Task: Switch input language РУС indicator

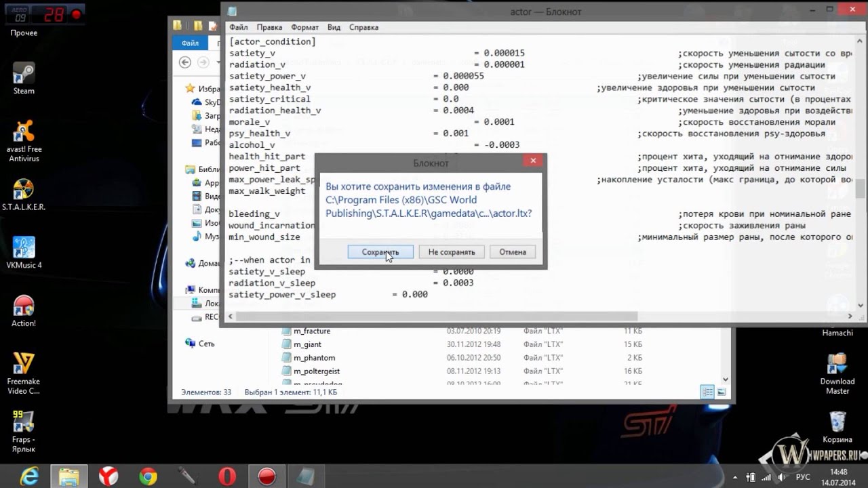Action: (x=802, y=477)
